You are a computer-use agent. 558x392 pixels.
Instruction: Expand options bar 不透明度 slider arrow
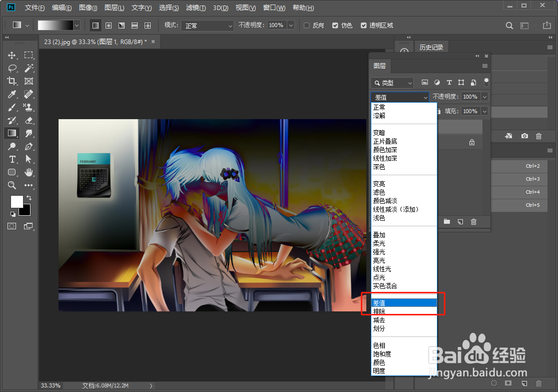[x=291, y=25]
